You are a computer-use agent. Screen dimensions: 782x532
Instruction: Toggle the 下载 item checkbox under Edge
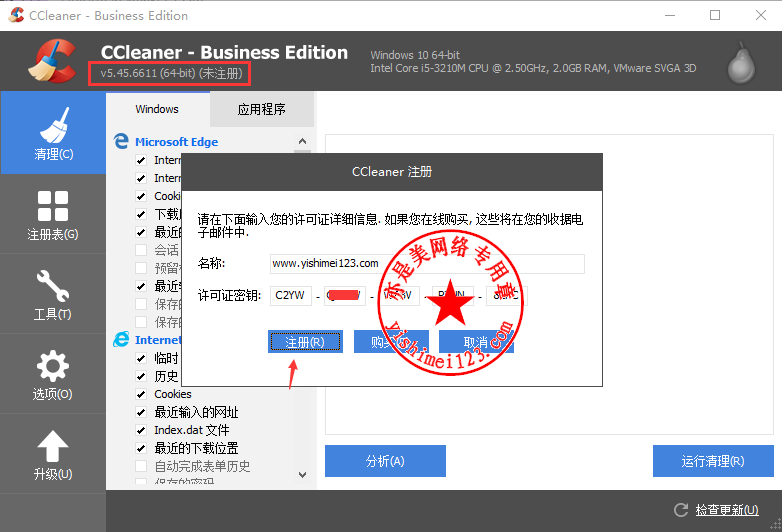pos(141,214)
